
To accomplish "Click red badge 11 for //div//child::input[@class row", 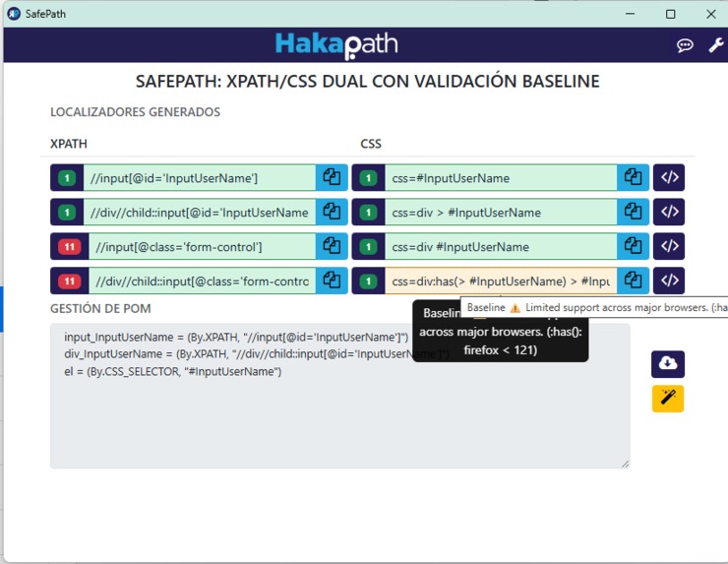I will click(70, 282).
